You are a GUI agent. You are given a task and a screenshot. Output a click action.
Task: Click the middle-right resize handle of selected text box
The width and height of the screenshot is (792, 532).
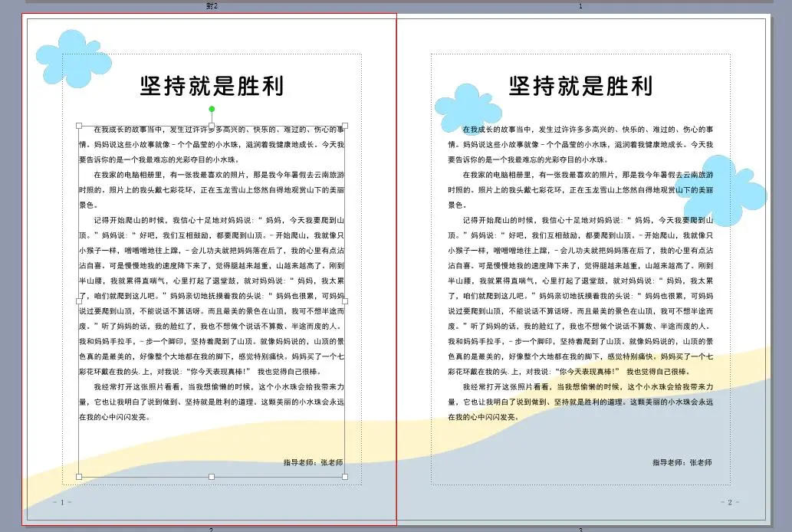tap(344, 301)
